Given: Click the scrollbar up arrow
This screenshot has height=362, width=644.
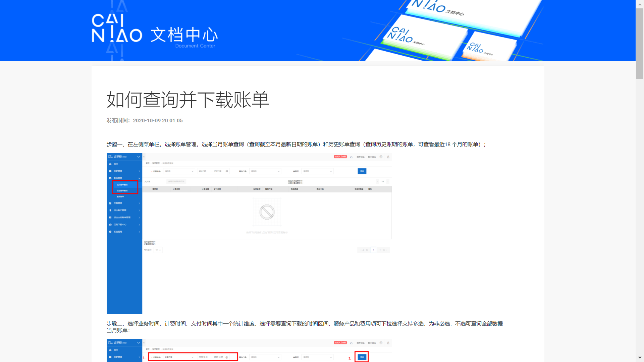Looking at the screenshot, I should pos(640,4).
